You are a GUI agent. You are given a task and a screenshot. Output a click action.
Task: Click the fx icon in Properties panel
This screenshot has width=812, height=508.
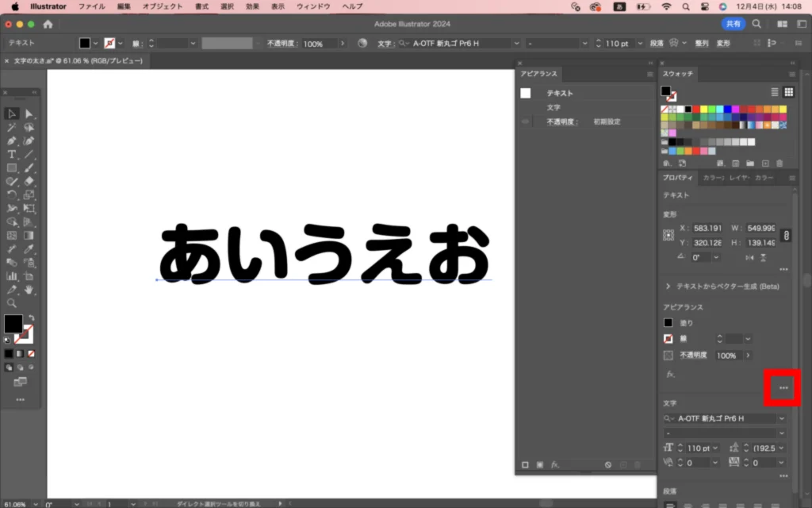pyautogui.click(x=670, y=373)
